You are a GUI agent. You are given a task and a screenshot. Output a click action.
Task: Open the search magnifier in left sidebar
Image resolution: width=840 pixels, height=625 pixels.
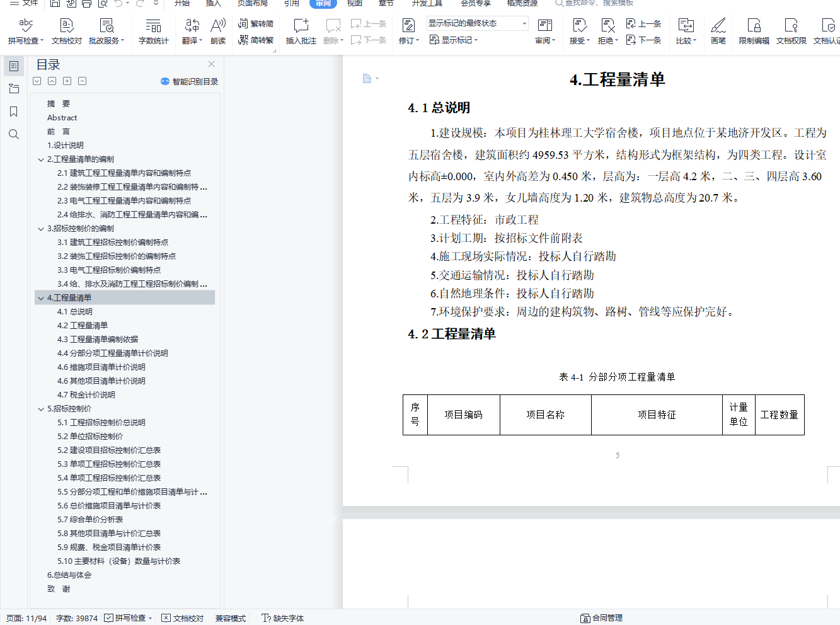point(14,134)
